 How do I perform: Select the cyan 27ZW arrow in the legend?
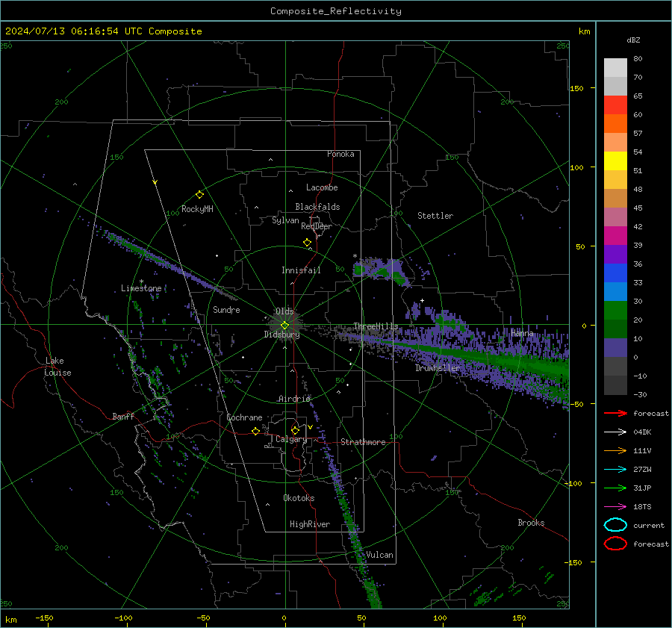pos(615,470)
